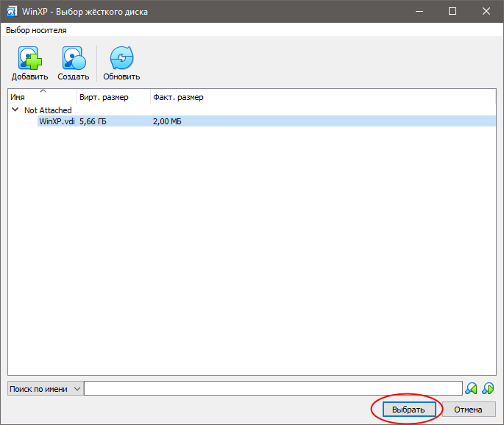This screenshot has height=425, width=504.
Task: Click the Выбрать button
Action: (x=408, y=410)
